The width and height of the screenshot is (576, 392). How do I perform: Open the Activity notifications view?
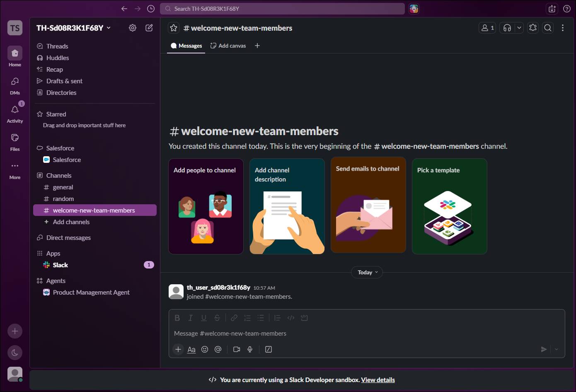pos(15,113)
